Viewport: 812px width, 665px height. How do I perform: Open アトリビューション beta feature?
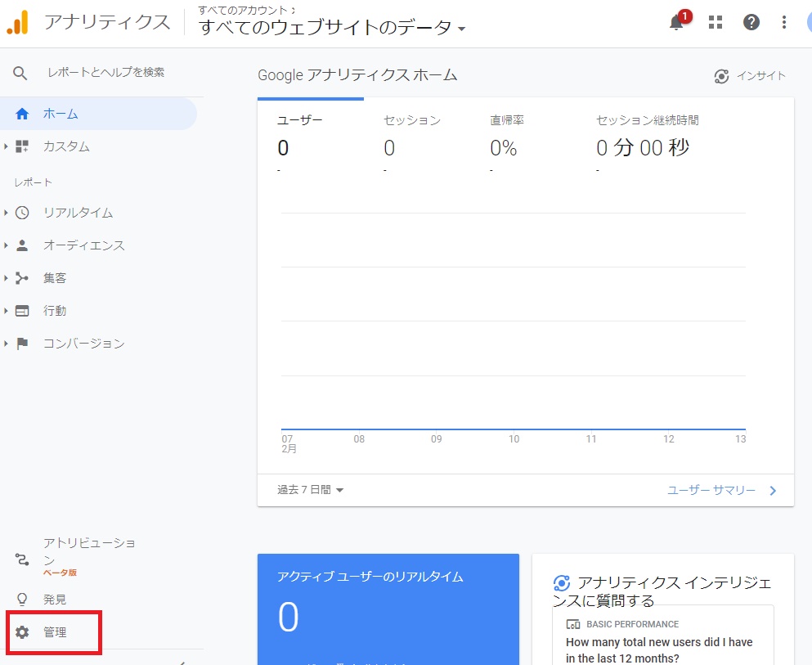click(89, 556)
